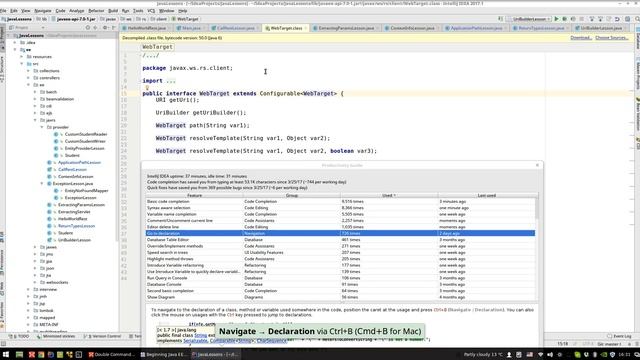Sort table by the Feature column header
The width and height of the screenshot is (640, 360).
194,196
